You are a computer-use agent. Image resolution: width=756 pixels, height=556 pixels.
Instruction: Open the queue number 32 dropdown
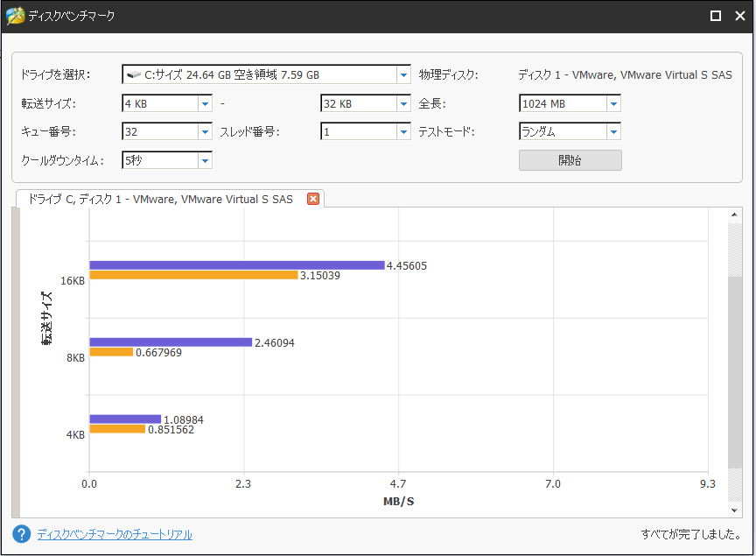[x=205, y=132]
